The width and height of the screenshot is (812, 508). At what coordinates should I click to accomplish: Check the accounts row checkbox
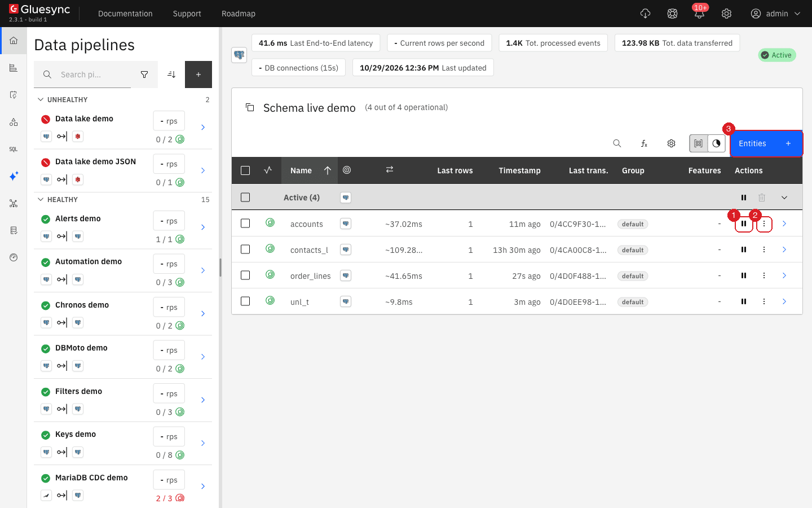[245, 224]
